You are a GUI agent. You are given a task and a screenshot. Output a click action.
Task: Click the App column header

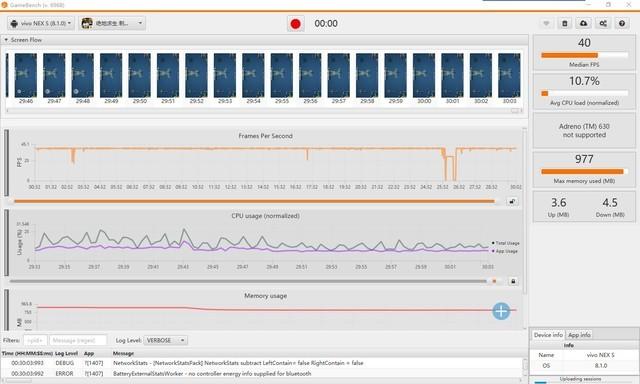tap(89, 353)
